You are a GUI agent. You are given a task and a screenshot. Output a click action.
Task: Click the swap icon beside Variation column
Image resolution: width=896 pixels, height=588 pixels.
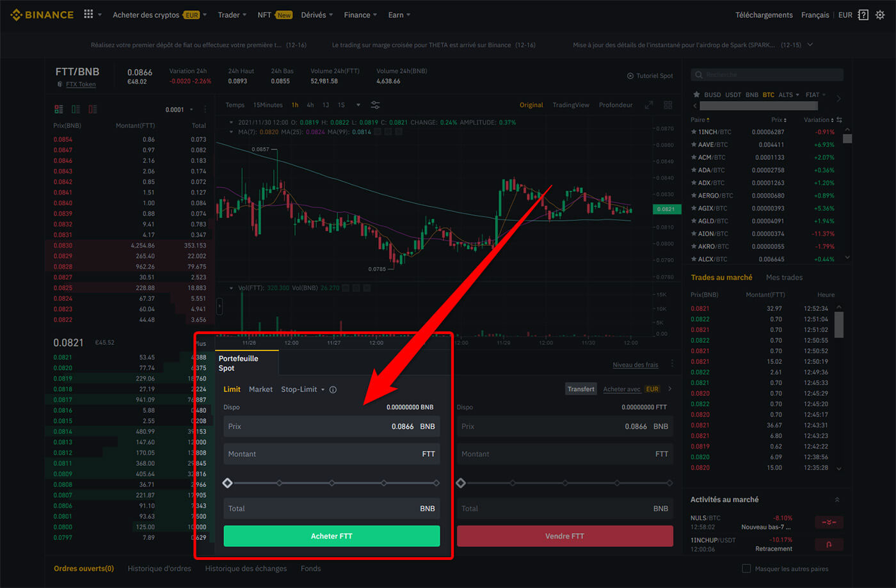pos(839,120)
